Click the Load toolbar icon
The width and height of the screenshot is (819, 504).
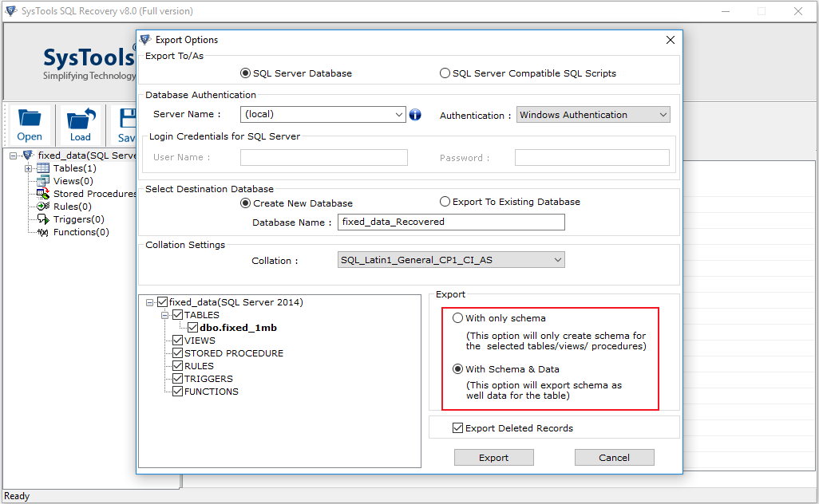coord(81,120)
